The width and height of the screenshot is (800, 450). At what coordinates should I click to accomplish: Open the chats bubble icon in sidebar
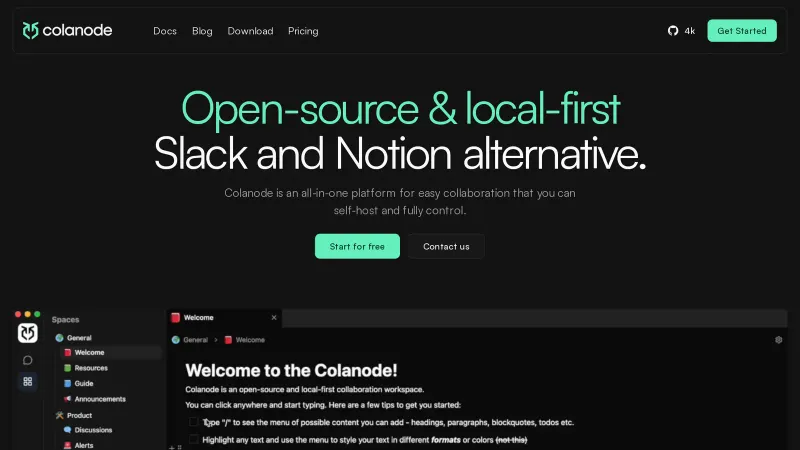28,360
